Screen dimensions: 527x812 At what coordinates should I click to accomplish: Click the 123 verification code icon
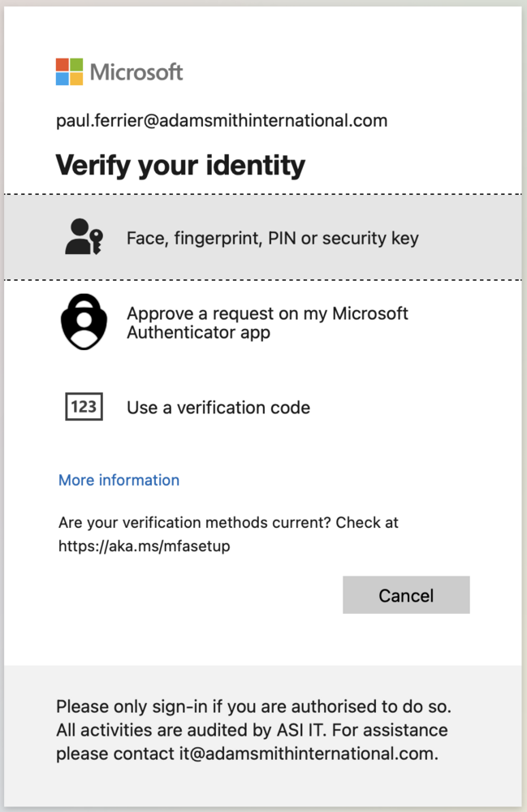tap(84, 407)
